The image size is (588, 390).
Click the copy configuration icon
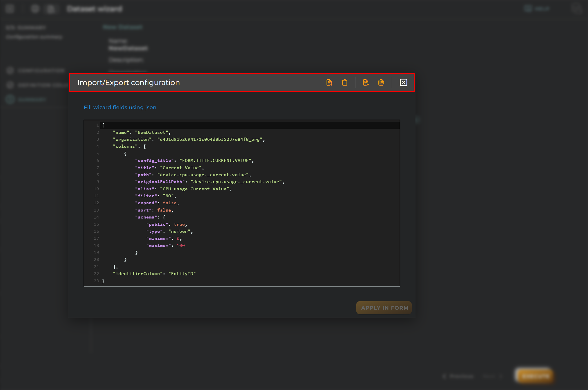click(x=381, y=83)
